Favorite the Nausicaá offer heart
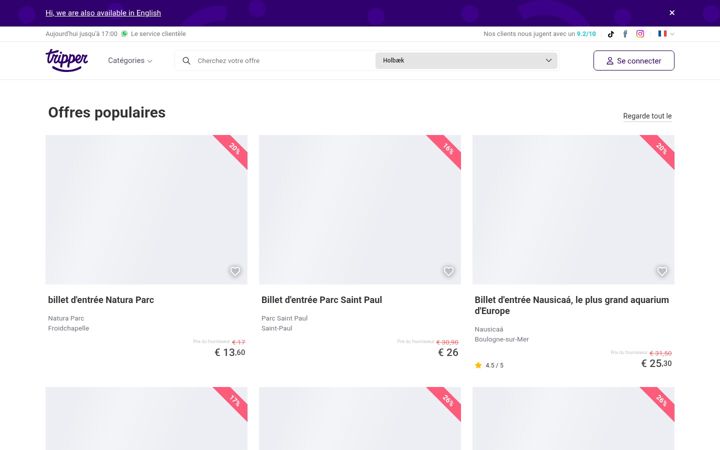 tap(662, 271)
